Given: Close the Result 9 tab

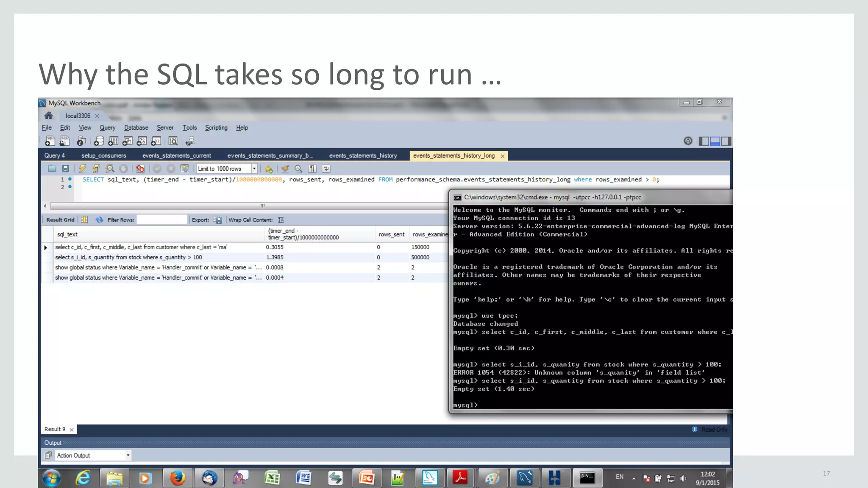Looking at the screenshot, I should [x=72, y=430].
